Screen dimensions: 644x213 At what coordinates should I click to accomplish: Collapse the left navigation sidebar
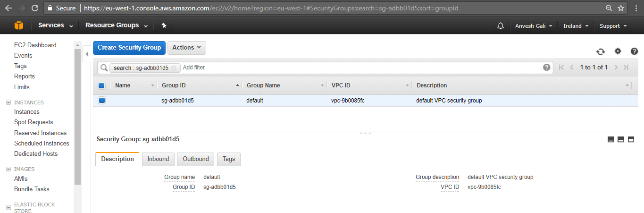tap(87, 54)
